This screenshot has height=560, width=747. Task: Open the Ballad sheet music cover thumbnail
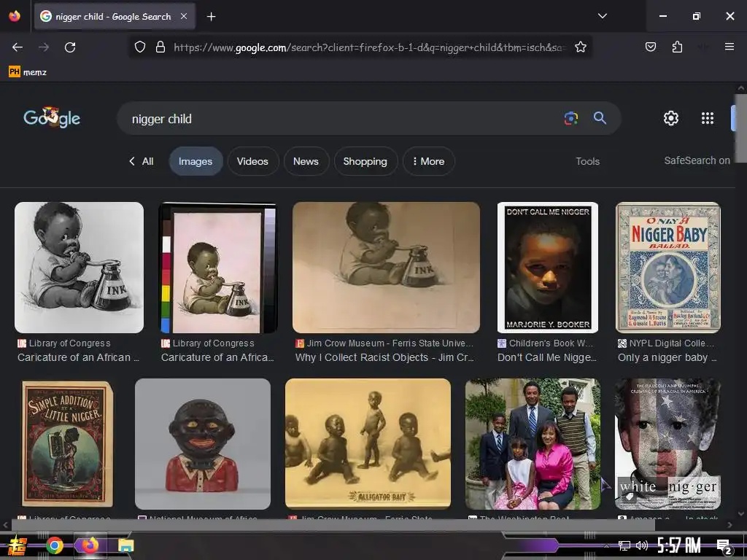pyautogui.click(x=668, y=268)
